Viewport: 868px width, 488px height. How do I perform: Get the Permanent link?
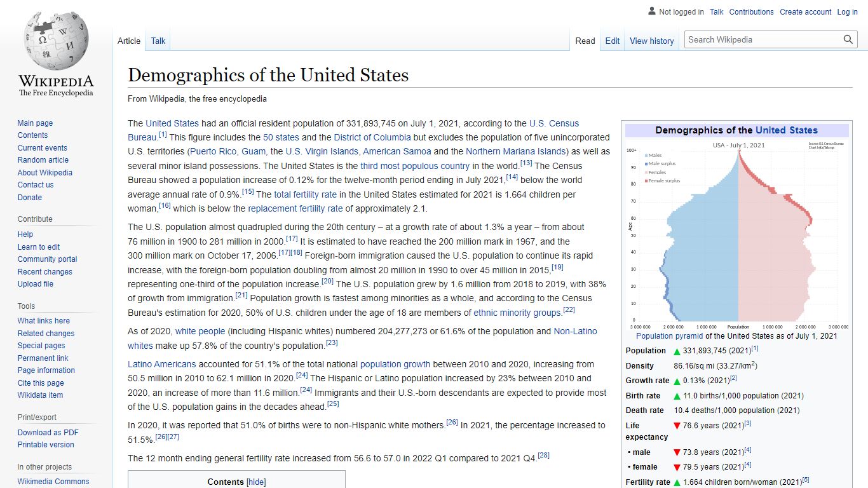tap(43, 358)
